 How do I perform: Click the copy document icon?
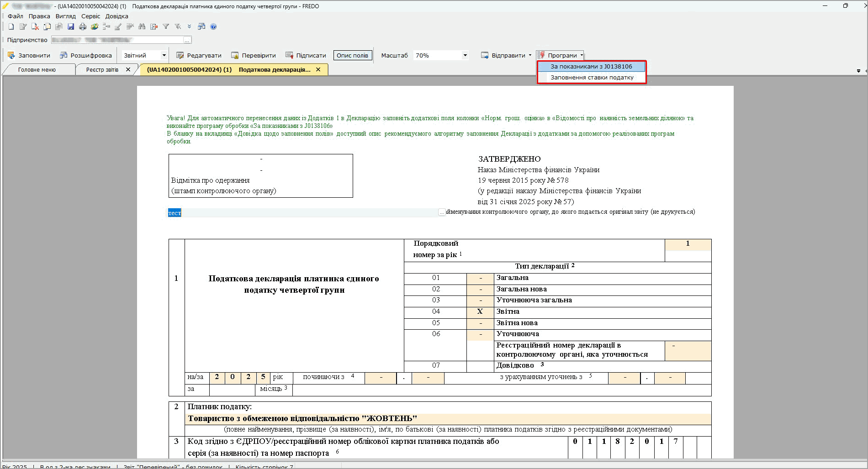tap(47, 26)
